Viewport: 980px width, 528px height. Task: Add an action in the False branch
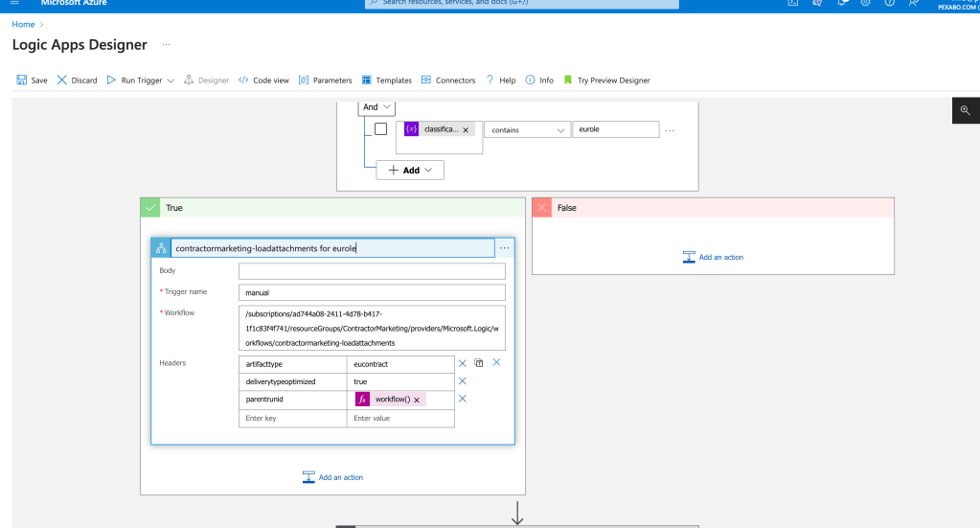[713, 258]
